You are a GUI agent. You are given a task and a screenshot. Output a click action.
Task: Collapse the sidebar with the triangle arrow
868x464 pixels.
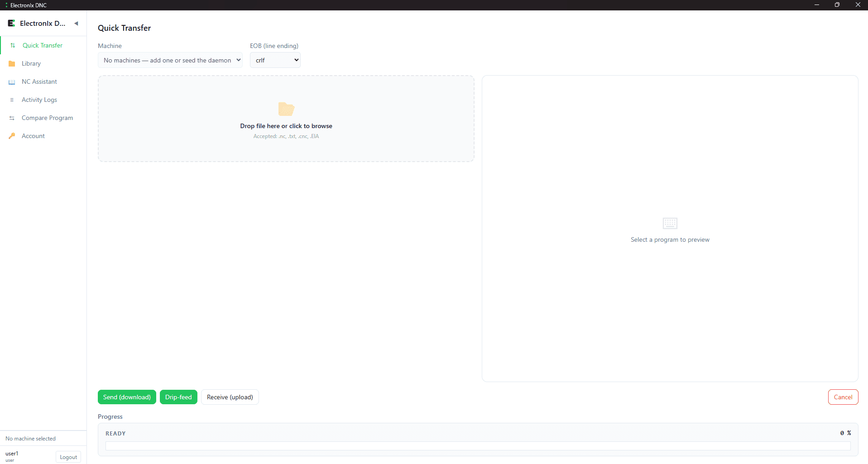click(76, 24)
